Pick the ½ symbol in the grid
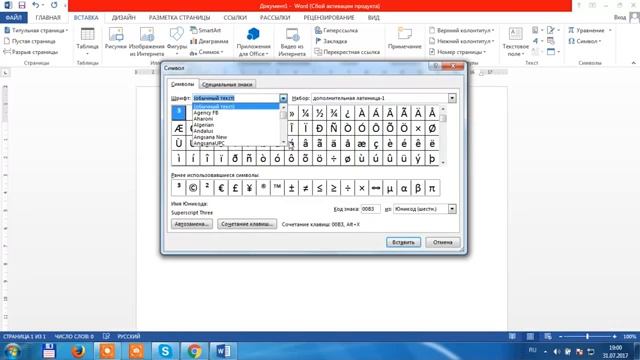 pyautogui.click(x=320, y=113)
